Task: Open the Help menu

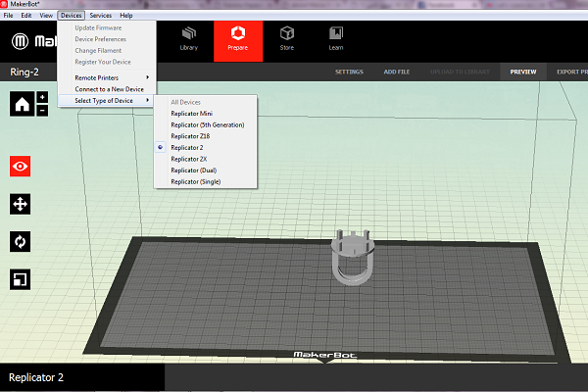Action: point(126,16)
